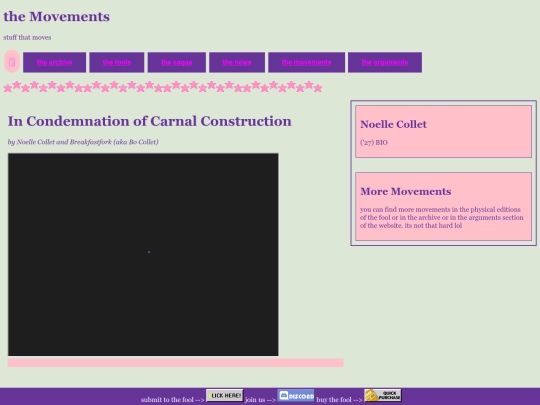The width and height of the screenshot is (540, 405).
Task: Open the arguments section
Action: coord(385,62)
